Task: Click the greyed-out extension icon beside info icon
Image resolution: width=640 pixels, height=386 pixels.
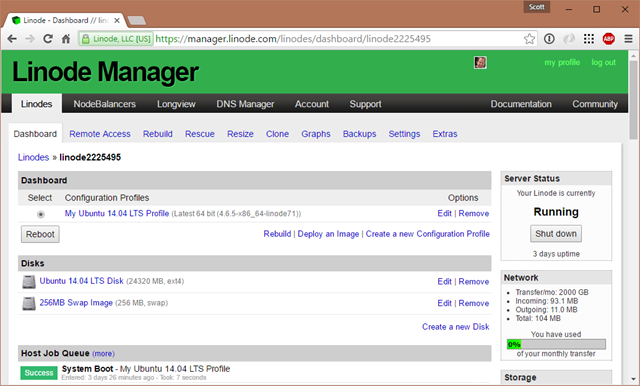Action: (569, 39)
